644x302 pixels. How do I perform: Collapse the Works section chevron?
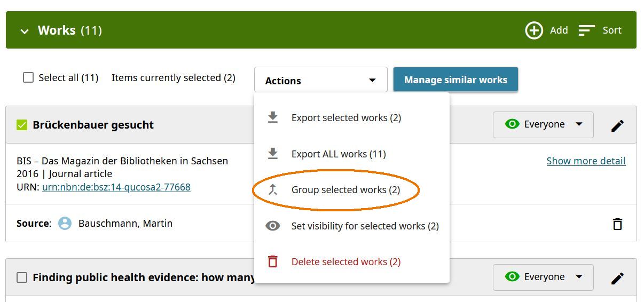(x=24, y=31)
